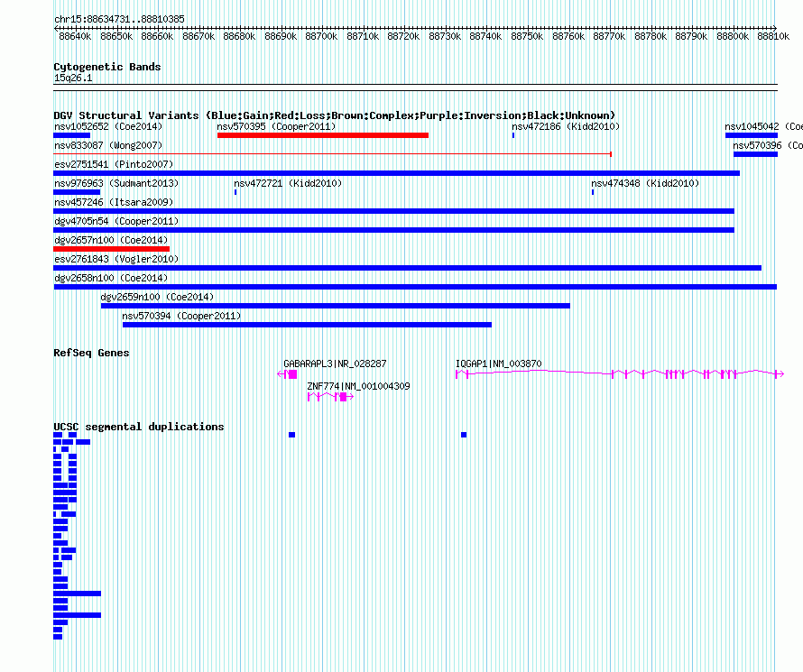
Task: Click the nsv570395 (Cooper2011) red loss bar
Action: point(323,135)
